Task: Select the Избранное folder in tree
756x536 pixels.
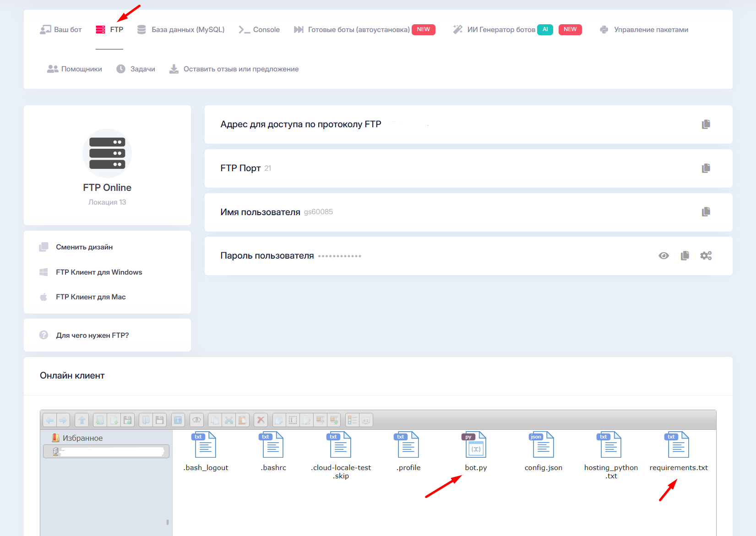Action: (82, 438)
